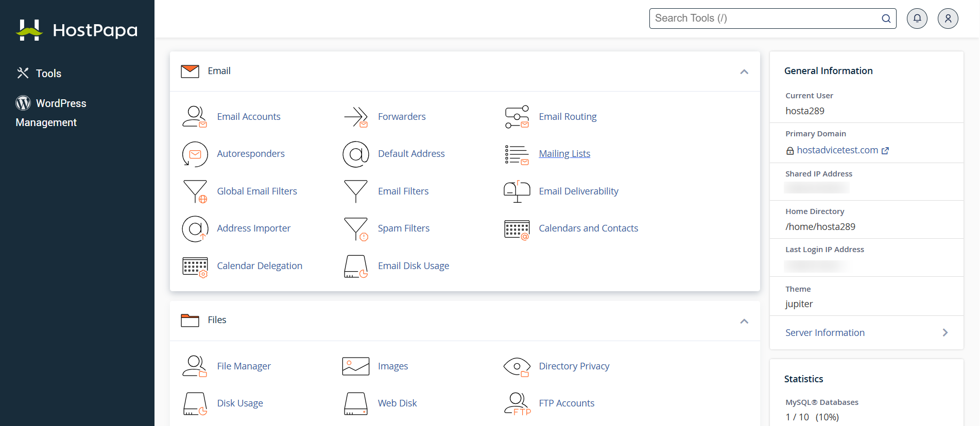Image resolution: width=980 pixels, height=426 pixels.
Task: Select the MySQL Databases 1 / 10 value
Action: (812, 417)
